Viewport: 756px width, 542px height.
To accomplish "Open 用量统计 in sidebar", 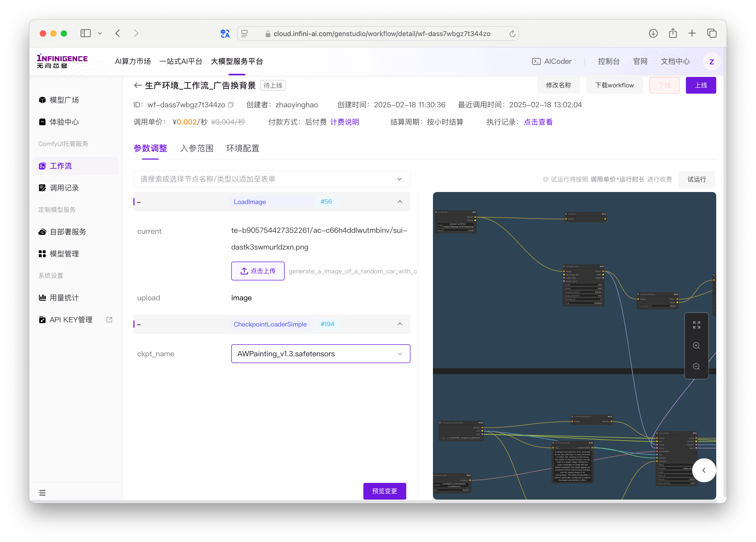I will point(76,298).
